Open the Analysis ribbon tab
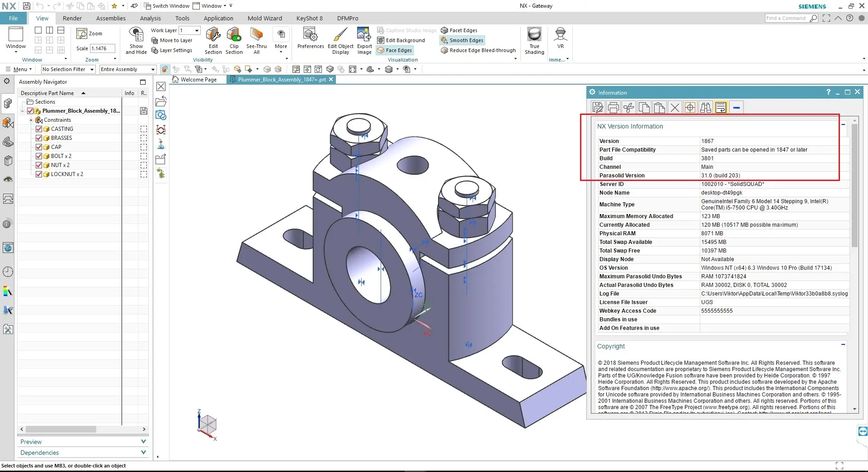 click(150, 18)
